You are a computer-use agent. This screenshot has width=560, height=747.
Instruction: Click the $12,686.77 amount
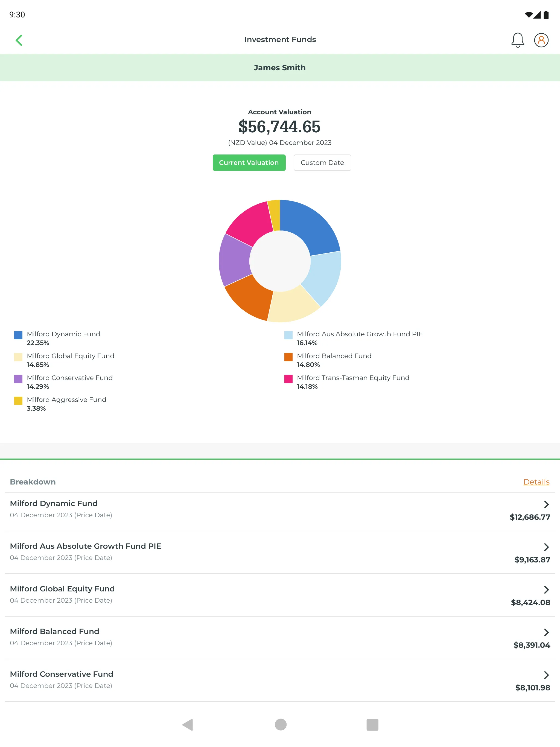530,517
